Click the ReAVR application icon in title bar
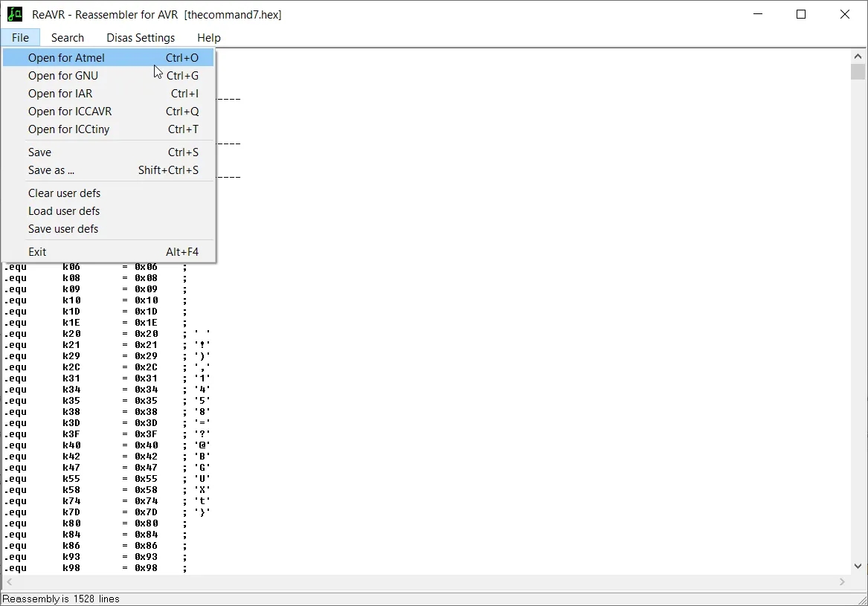The height and width of the screenshot is (606, 868). coord(15,14)
